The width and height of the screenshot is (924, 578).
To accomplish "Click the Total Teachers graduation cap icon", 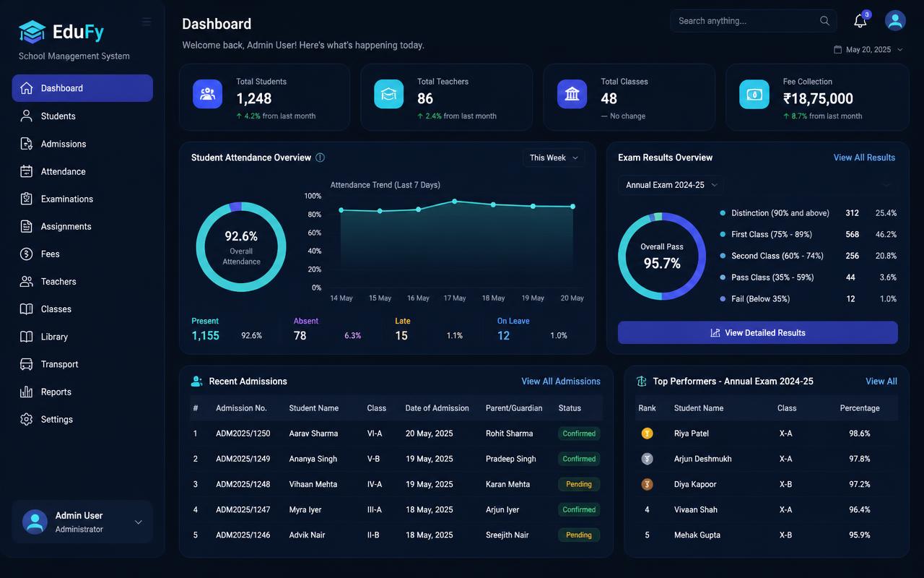I will (388, 94).
